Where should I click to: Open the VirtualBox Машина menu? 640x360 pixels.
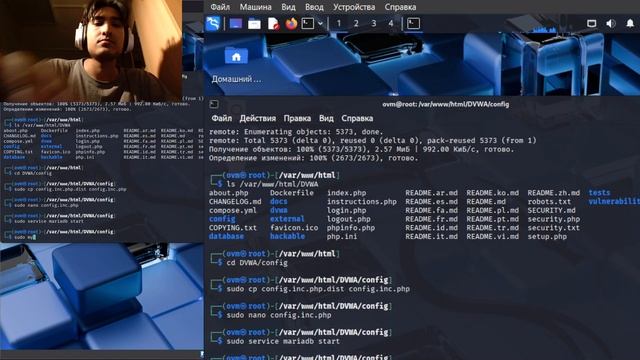(x=256, y=7)
